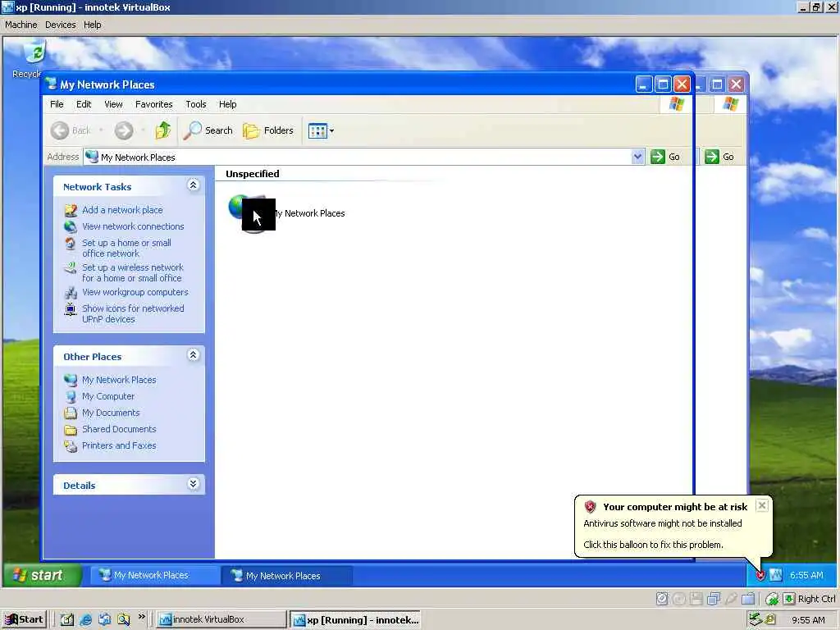840x630 pixels.
Task: Click Add a network place link
Action: 122,210
